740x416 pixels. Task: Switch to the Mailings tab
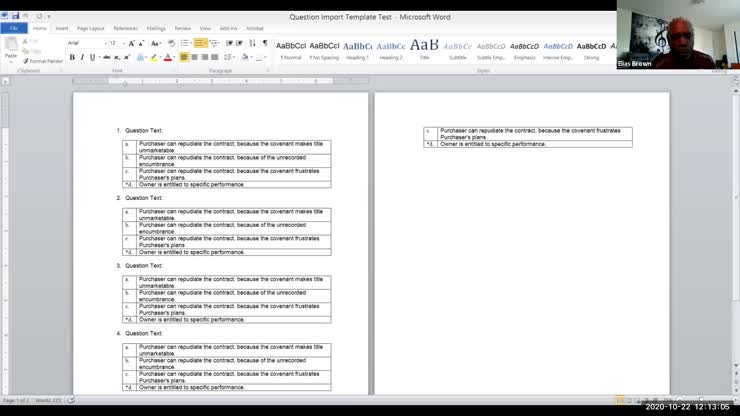[156, 28]
